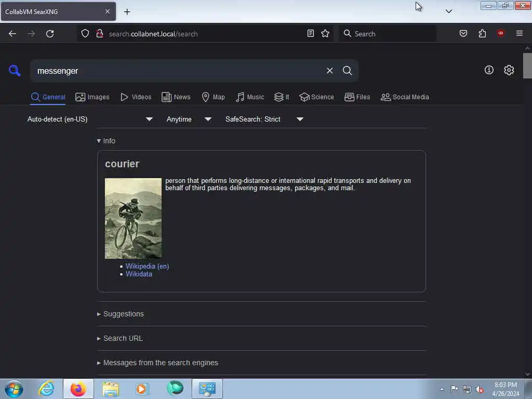The width and height of the screenshot is (532, 399).
Task: Switch to Images tab
Action: tap(92, 97)
